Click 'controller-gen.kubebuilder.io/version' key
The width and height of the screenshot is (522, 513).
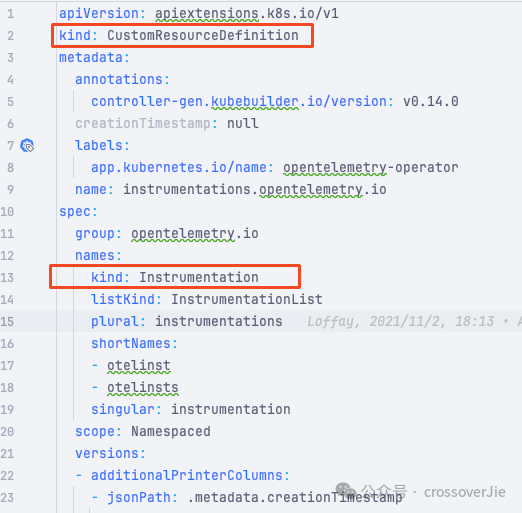coord(238,101)
